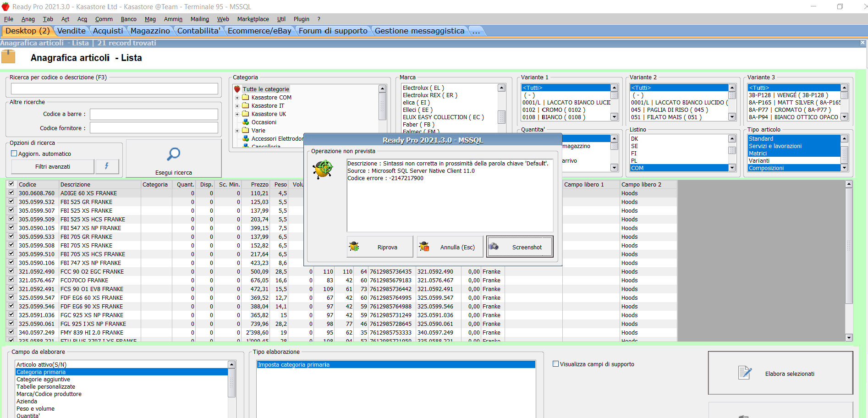This screenshot has height=418, width=868.
Task: Open the Plugin menu
Action: pos(302,19)
